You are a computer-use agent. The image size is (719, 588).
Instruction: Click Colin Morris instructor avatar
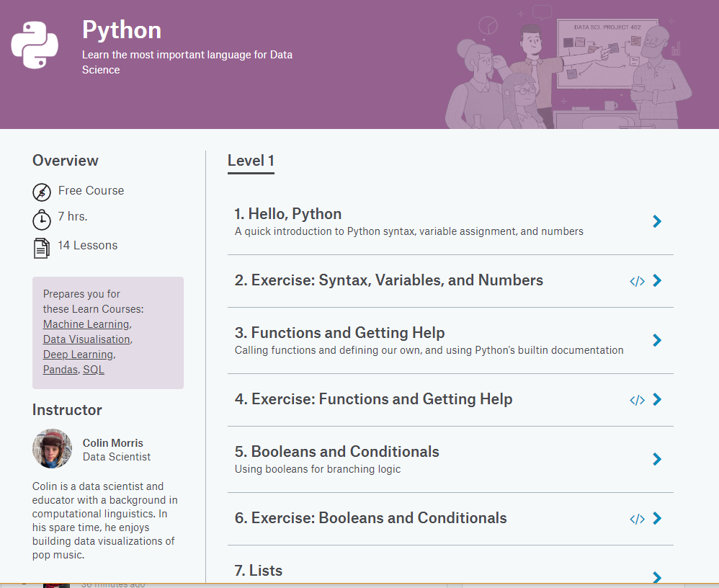point(52,449)
